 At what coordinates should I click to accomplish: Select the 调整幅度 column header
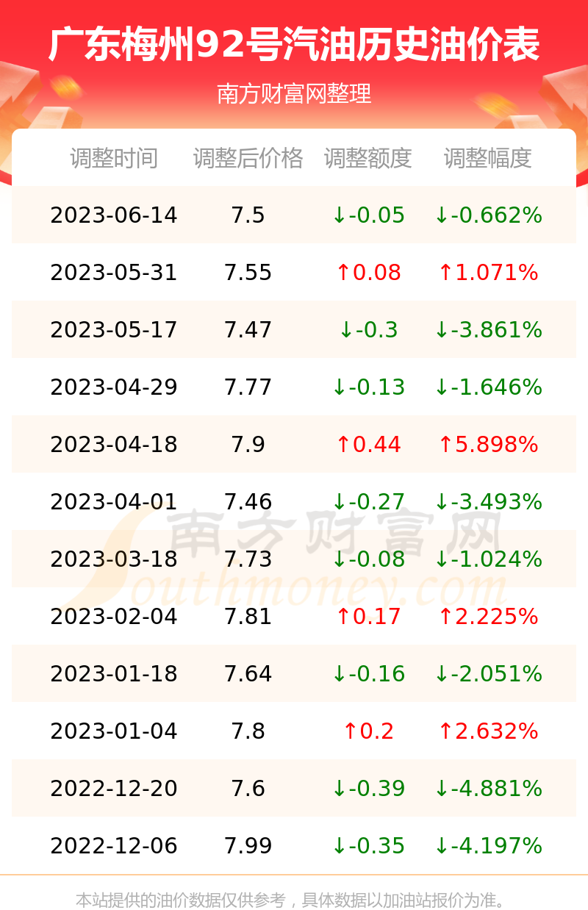[x=488, y=158]
